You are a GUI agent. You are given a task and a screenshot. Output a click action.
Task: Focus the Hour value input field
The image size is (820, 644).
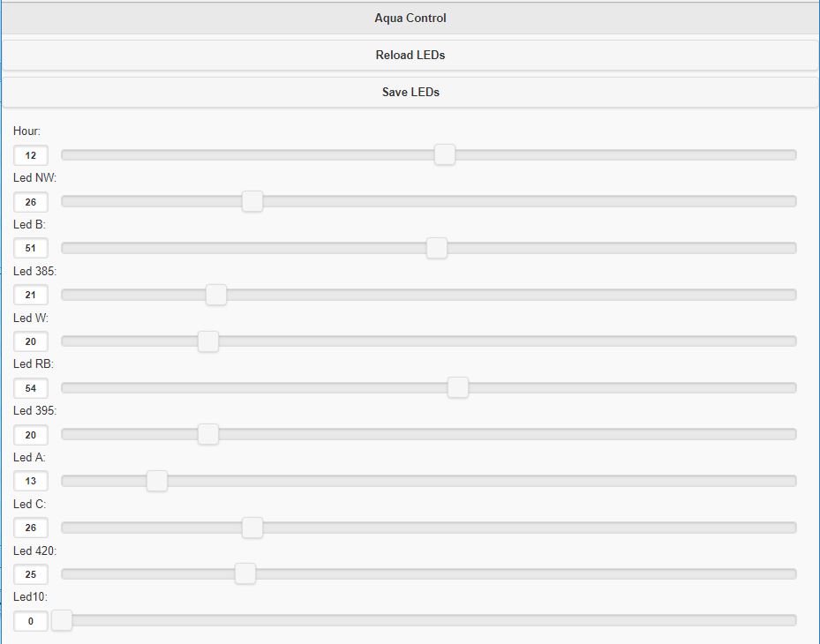31,155
